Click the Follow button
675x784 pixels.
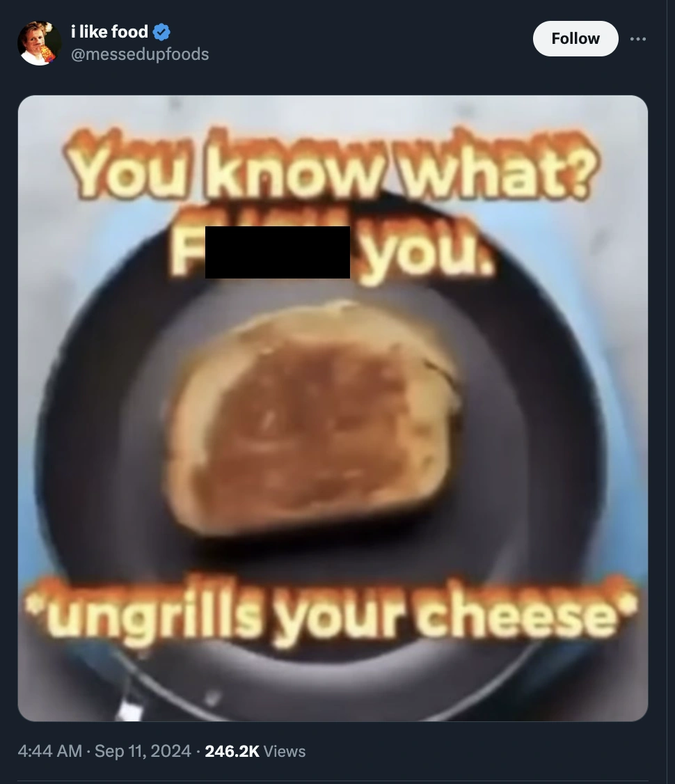[575, 38]
